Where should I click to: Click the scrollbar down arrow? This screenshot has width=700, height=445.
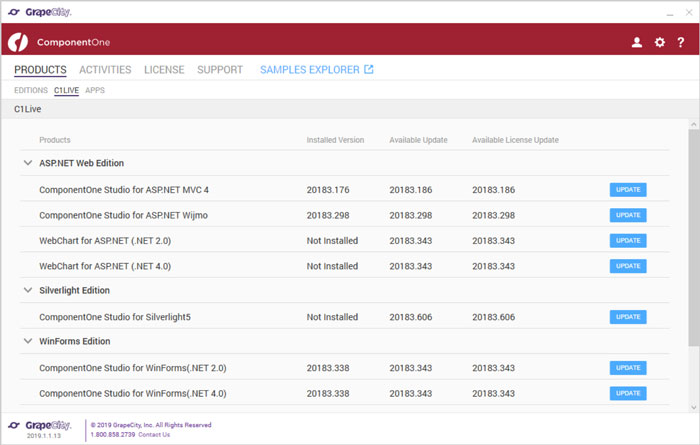[693, 407]
